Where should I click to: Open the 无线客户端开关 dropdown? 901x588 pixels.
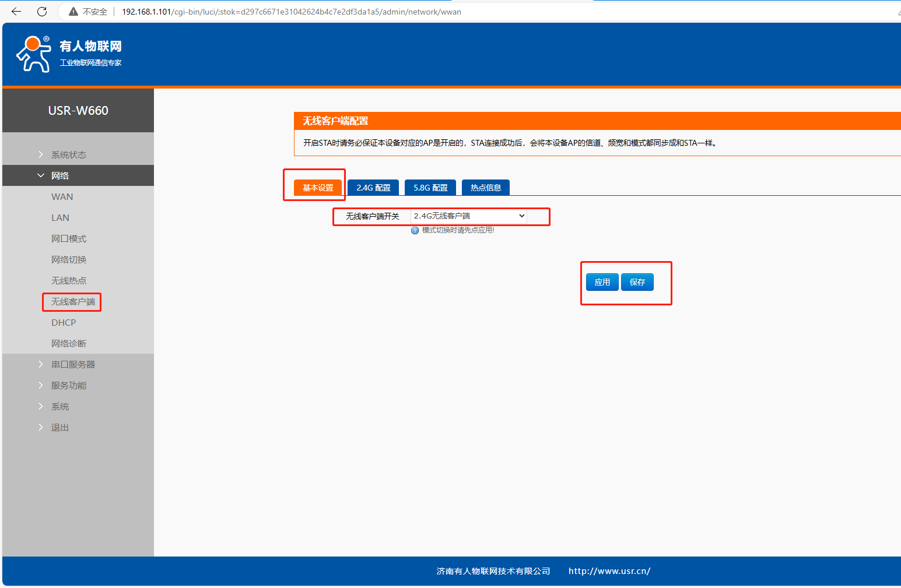tap(469, 216)
